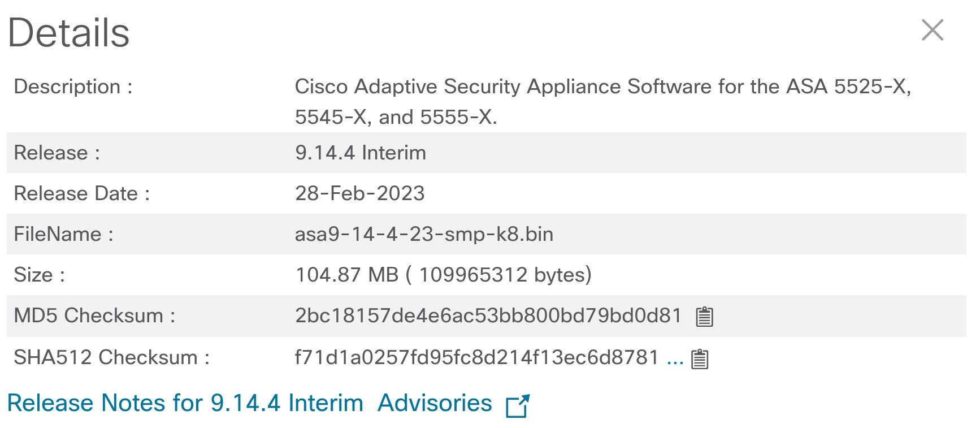Open Release Notes for 9.14.4 Interim
Screen dimensions: 980x428
click(x=185, y=403)
